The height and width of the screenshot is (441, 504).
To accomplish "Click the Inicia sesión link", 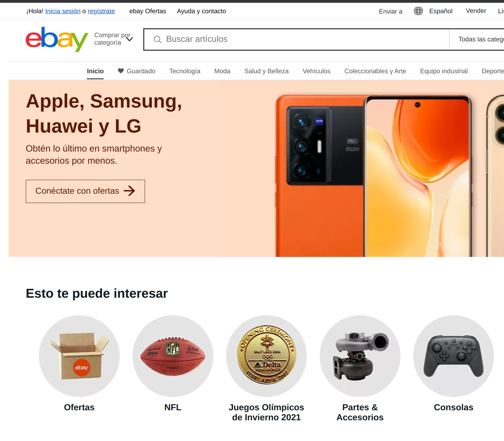I will coord(63,11).
